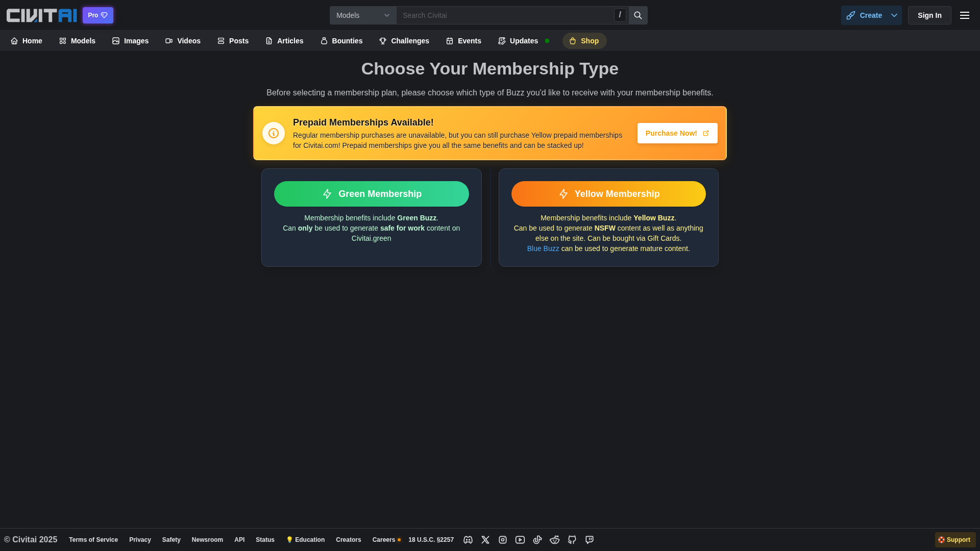The image size is (980, 551).
Task: Select the Green Membership option
Action: 371,194
